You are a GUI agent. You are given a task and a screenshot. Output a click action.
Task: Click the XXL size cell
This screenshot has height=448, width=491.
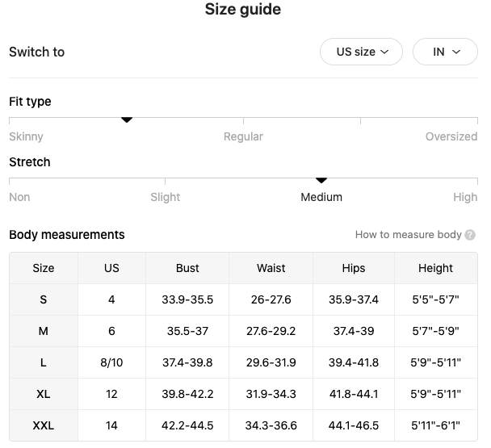44,425
